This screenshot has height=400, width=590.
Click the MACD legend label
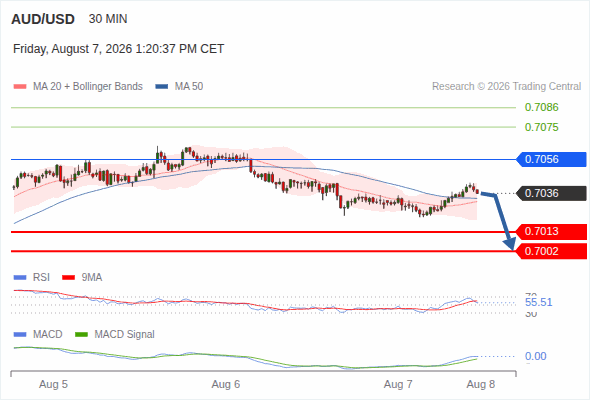tap(48, 335)
